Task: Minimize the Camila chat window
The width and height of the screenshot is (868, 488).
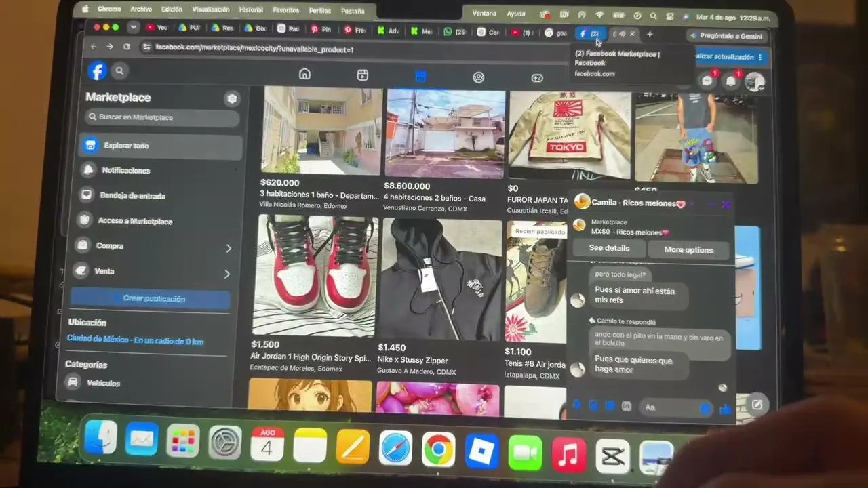Action: (711, 204)
